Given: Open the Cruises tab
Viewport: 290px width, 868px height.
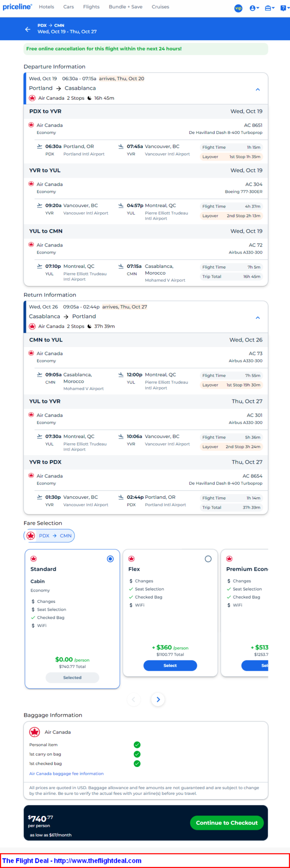Looking at the screenshot, I should pyautogui.click(x=160, y=7).
